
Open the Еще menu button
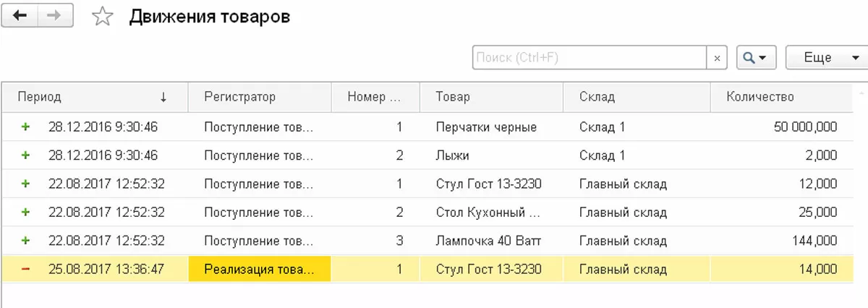[x=826, y=58]
